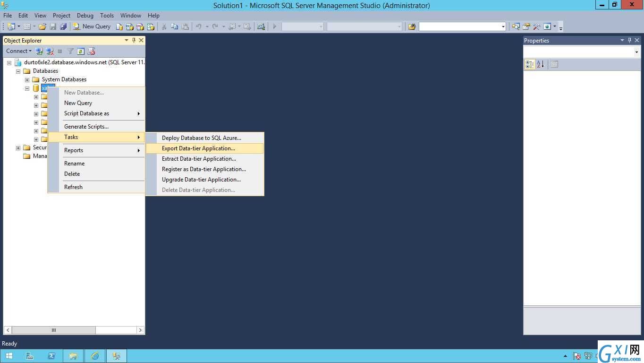Select Extract Data-tier Application...
The image size is (644, 363).
coord(205,159)
